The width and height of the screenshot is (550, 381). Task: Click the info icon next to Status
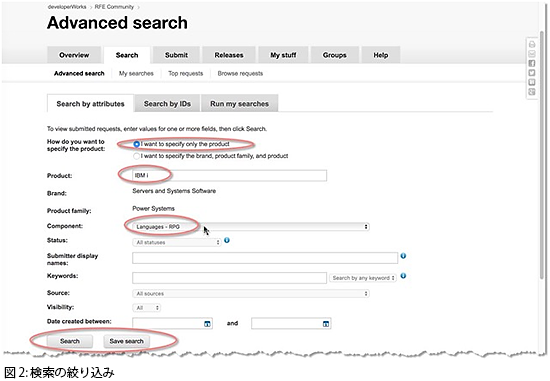point(227,240)
